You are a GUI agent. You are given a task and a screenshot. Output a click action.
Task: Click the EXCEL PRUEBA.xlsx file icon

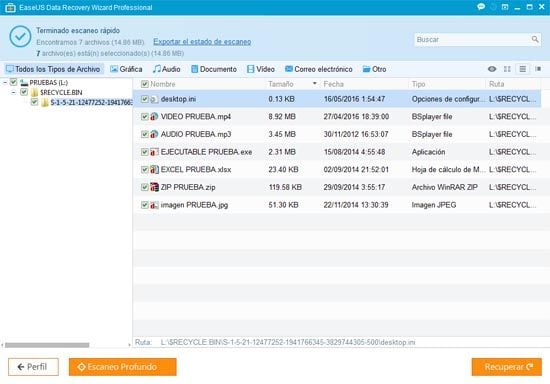click(x=154, y=169)
